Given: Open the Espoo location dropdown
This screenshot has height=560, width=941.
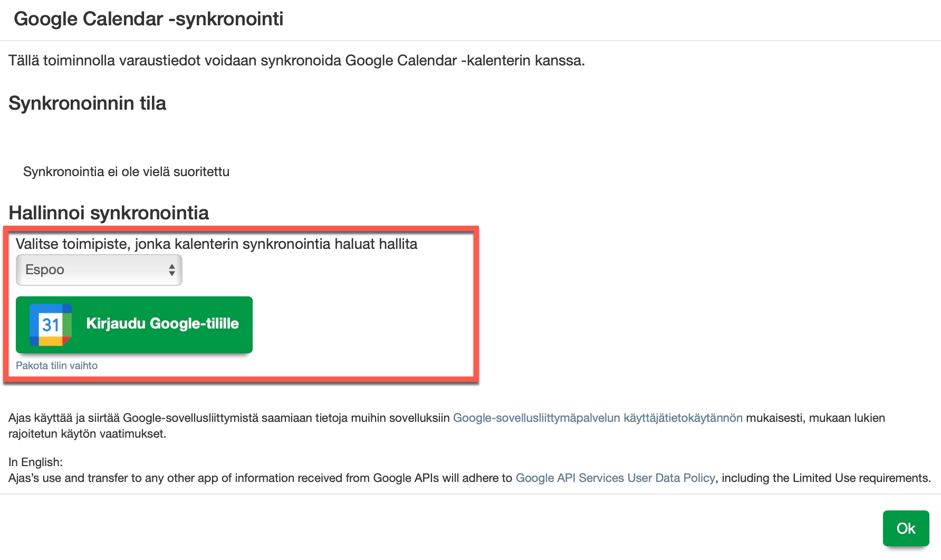Looking at the screenshot, I should click(99, 270).
